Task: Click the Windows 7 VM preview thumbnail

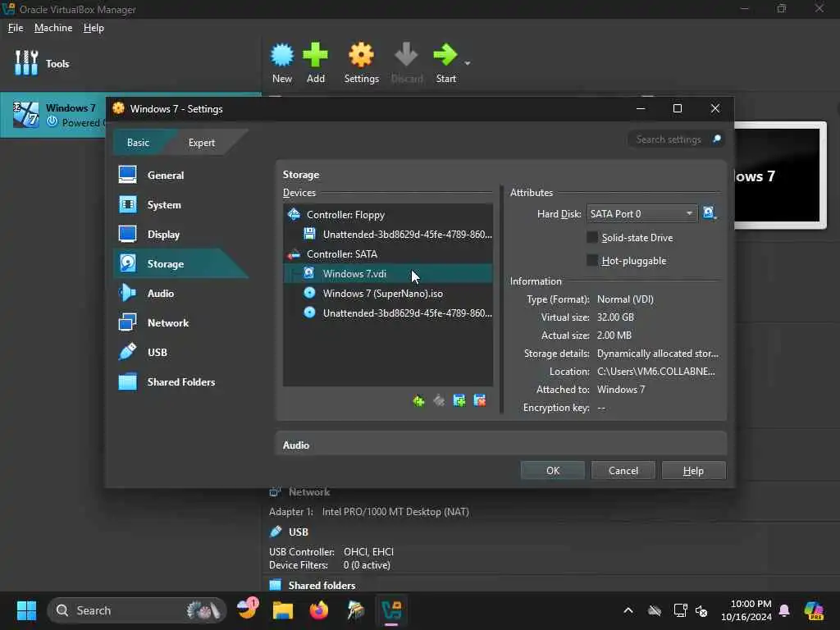Action: click(x=780, y=176)
